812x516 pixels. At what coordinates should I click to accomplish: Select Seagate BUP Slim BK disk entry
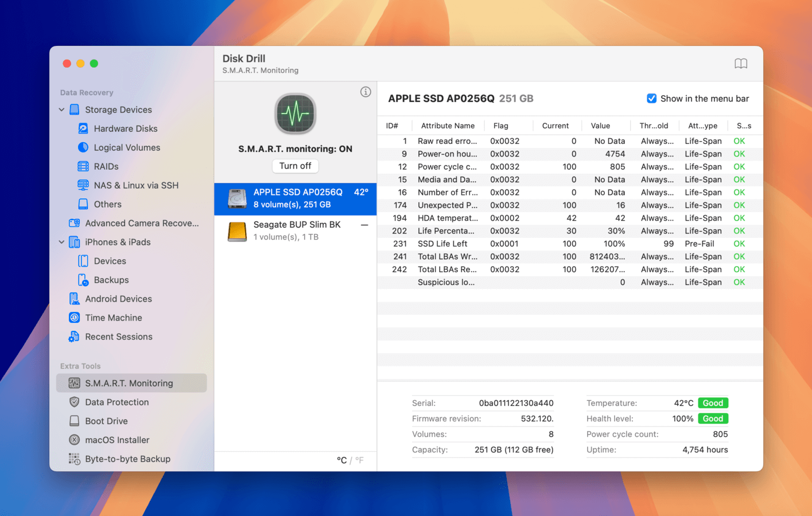click(295, 231)
